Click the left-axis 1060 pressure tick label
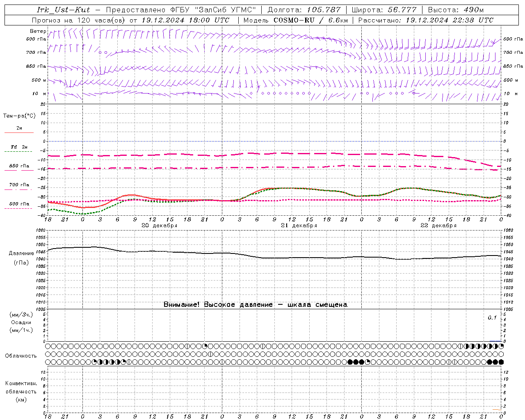 tap(40, 230)
